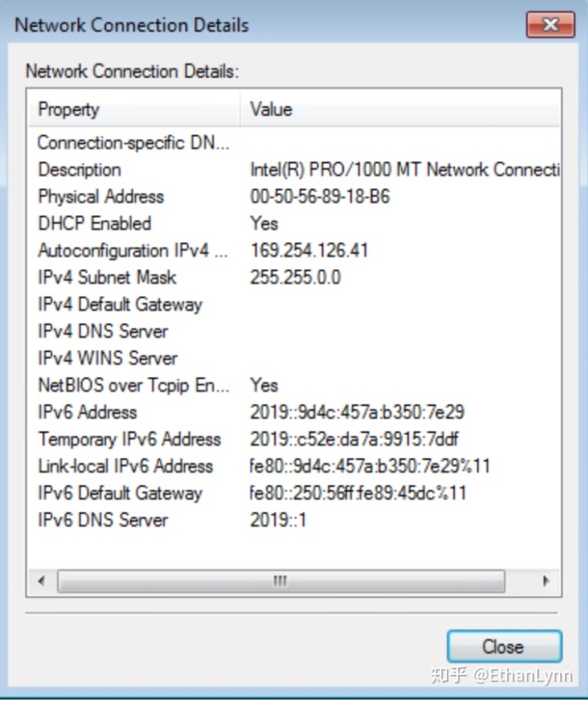Click MAC address 00-50-56-89-18-B6
This screenshot has height=701, width=588.
(x=320, y=197)
